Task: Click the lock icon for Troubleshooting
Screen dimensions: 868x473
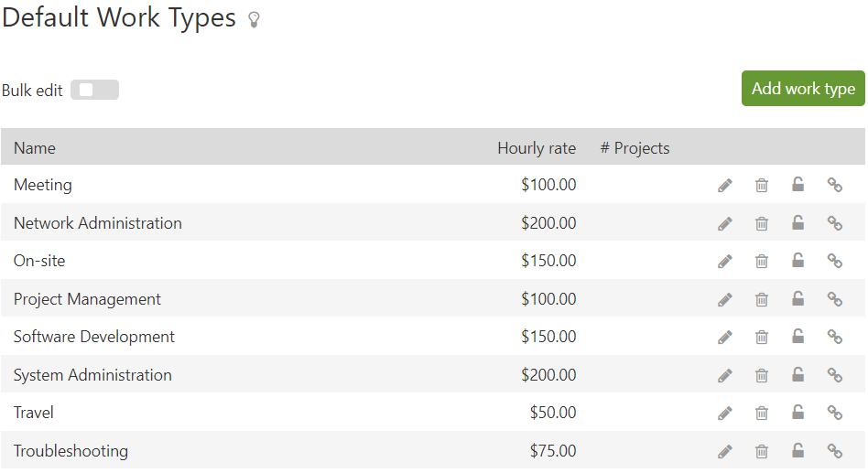Action: click(x=798, y=451)
